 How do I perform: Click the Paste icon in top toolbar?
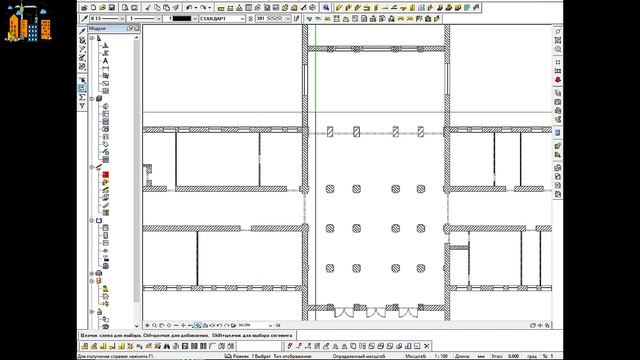click(167, 7)
